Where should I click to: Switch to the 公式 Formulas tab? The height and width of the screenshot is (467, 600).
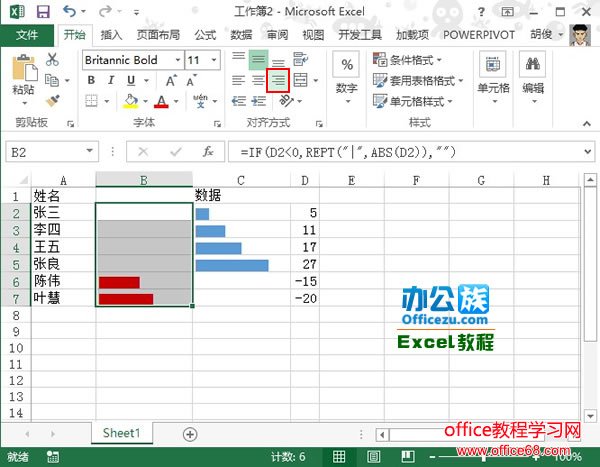click(x=205, y=35)
